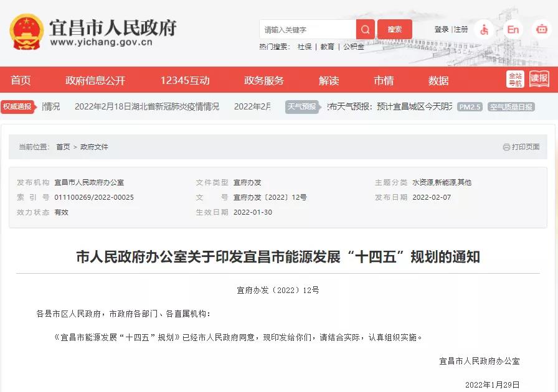558x392 pixels.
Task: Click the 登录 login link
Action: pyautogui.click(x=442, y=29)
